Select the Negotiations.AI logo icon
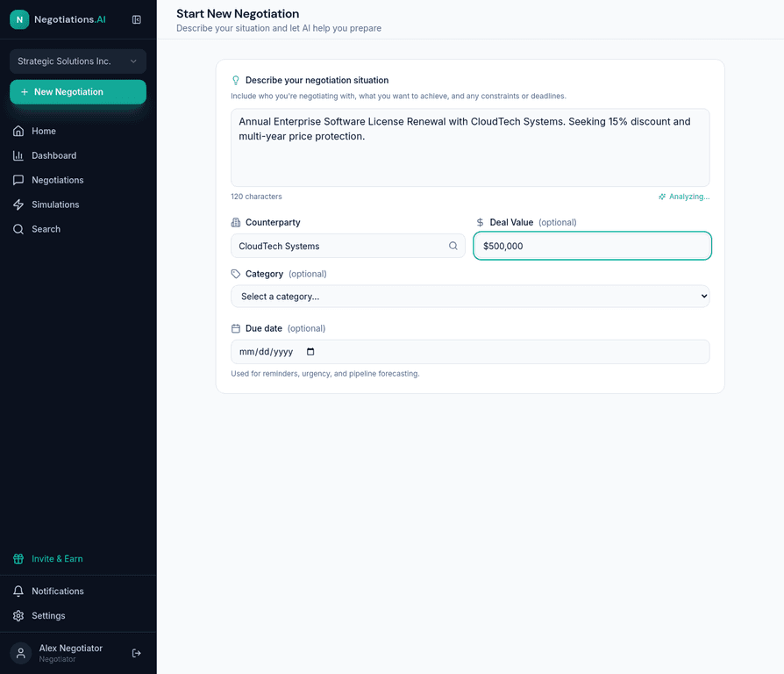Viewport: 784px width, 674px height. point(18,18)
